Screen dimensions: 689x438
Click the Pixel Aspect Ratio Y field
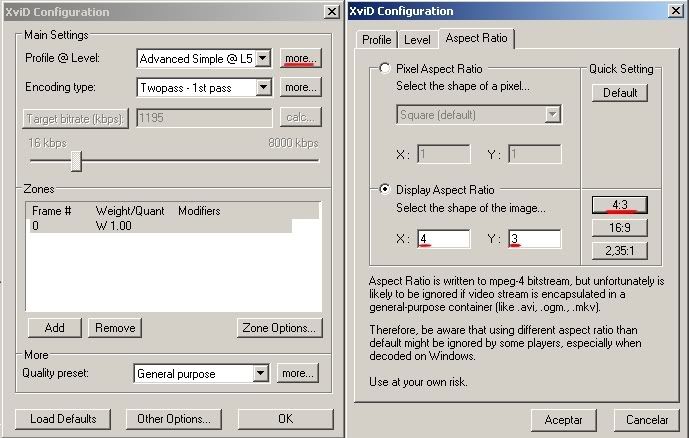click(x=535, y=154)
